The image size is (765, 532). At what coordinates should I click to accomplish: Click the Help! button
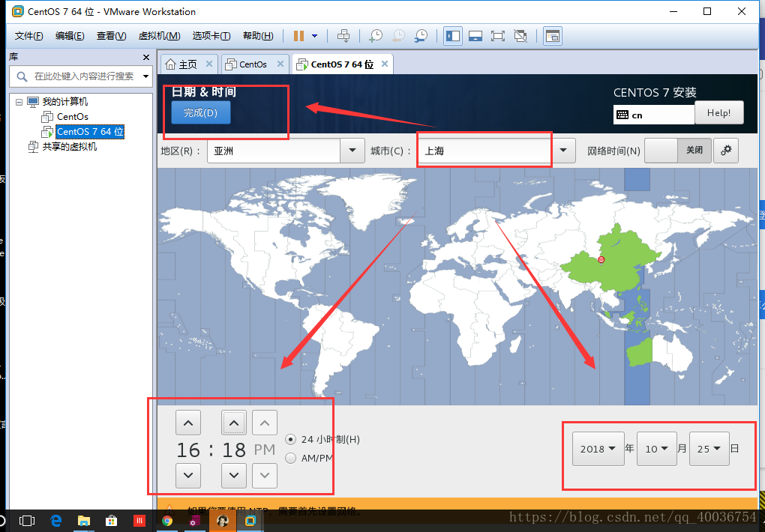pyautogui.click(x=719, y=112)
